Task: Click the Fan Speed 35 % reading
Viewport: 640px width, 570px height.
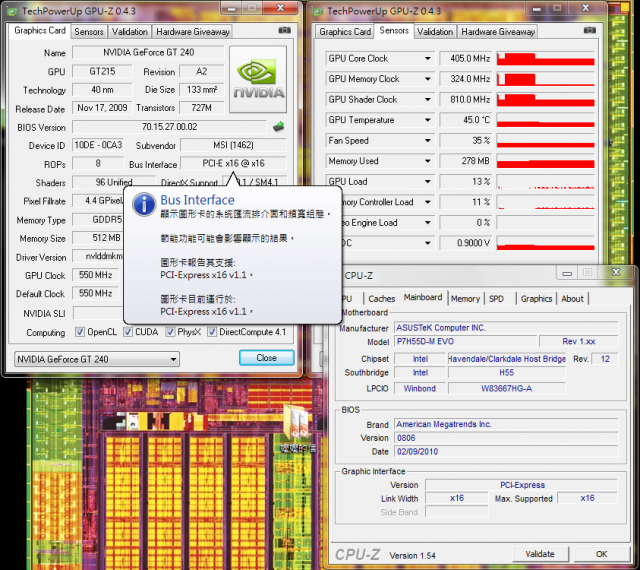Action: [466, 140]
